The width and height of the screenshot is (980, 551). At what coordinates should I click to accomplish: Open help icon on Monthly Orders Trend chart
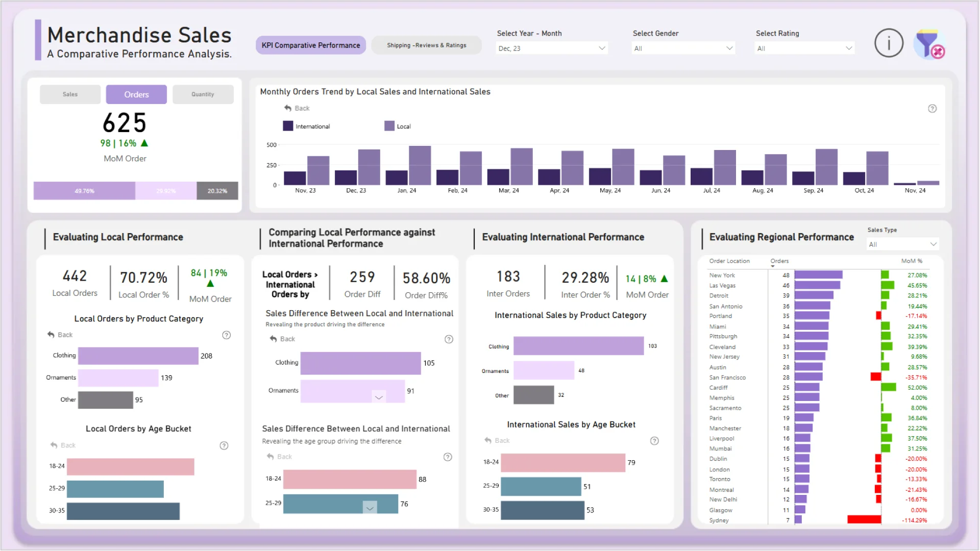(x=932, y=109)
